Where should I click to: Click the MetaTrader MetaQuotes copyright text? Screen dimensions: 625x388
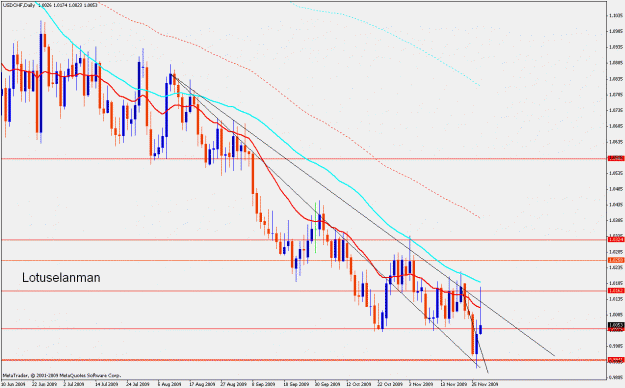pos(62,375)
